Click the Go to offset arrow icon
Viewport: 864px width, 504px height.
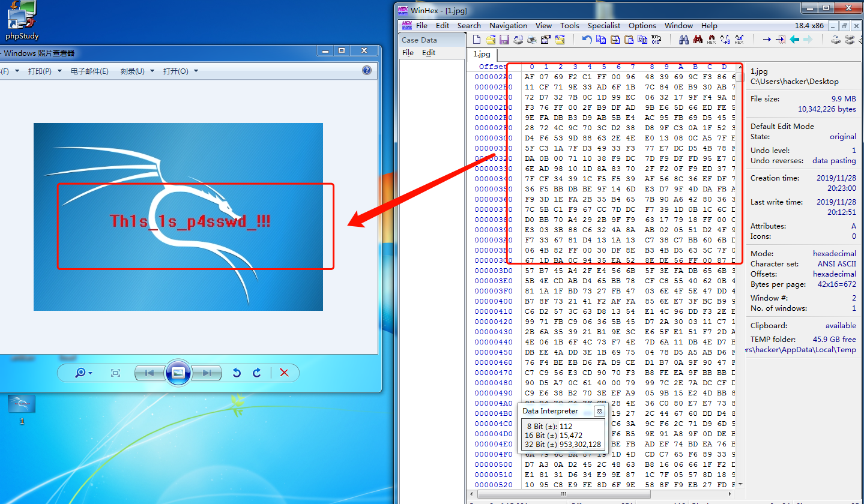(767, 40)
